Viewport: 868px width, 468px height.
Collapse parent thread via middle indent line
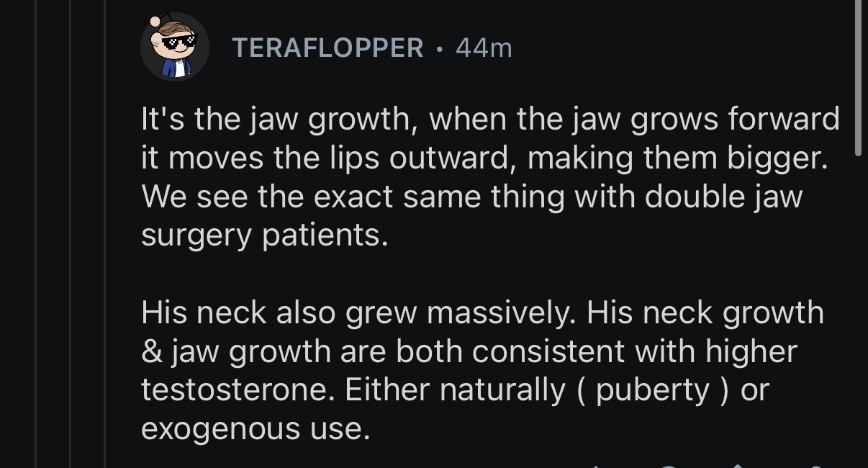click(x=71, y=234)
